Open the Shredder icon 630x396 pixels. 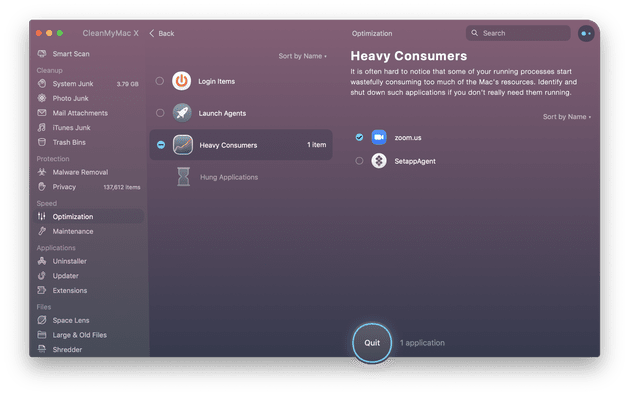pyautogui.click(x=42, y=349)
